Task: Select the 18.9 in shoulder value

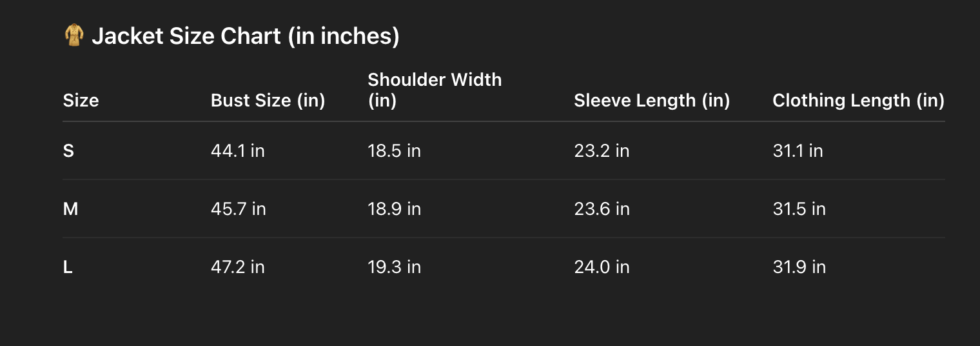Action: tap(394, 209)
